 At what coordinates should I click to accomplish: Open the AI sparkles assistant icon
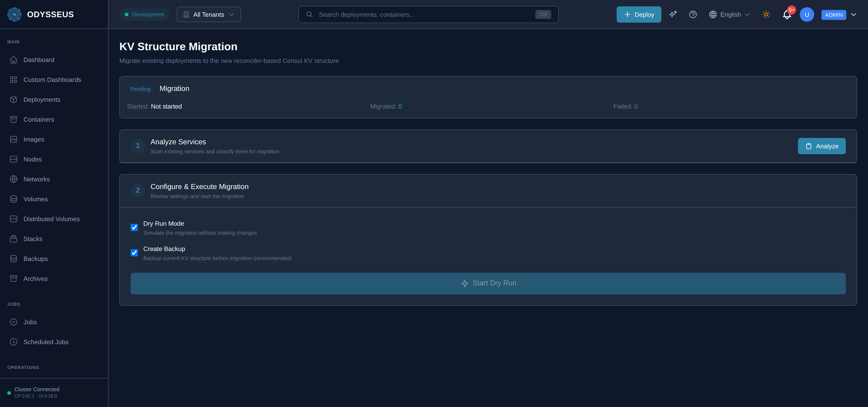tap(673, 14)
